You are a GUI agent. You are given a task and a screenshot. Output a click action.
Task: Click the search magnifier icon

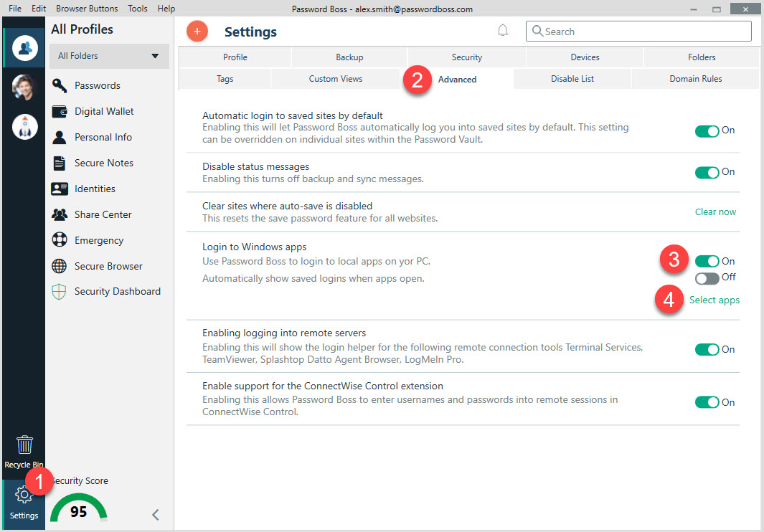click(537, 31)
